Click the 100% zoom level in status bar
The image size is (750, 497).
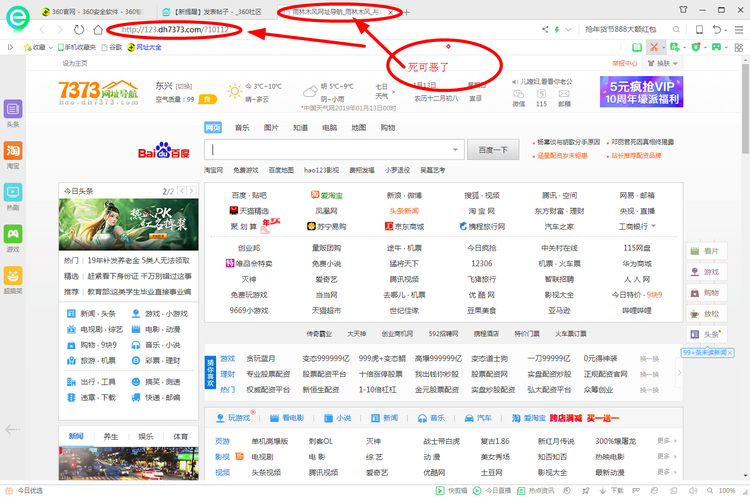[727, 490]
